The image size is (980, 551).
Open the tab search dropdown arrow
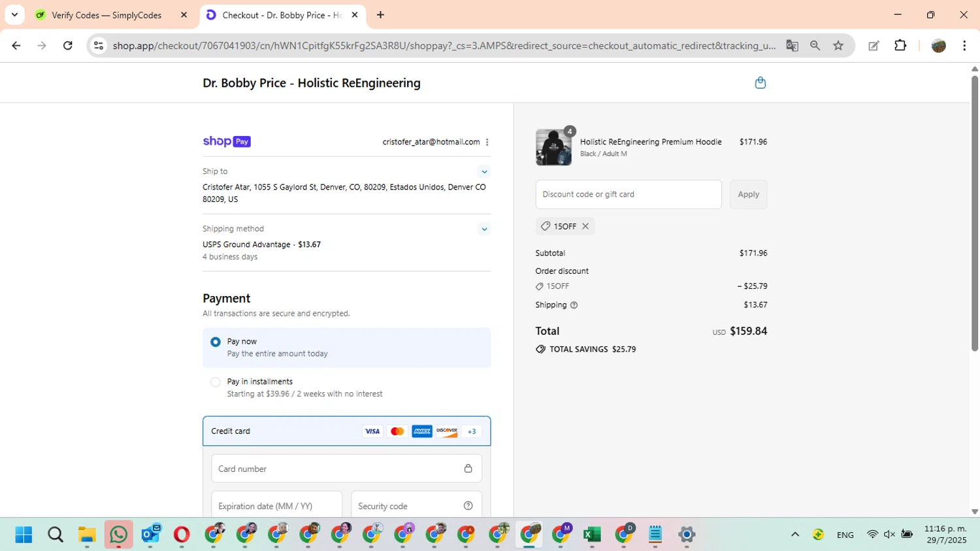14,14
